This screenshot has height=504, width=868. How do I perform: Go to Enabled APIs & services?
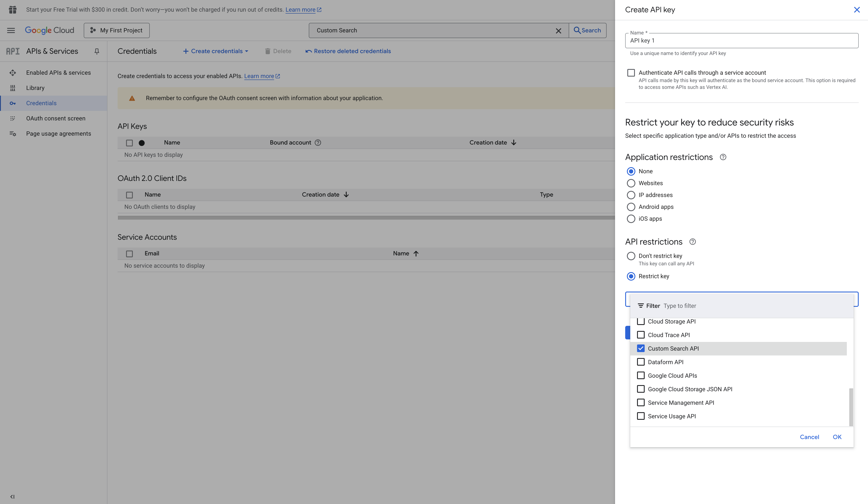click(x=59, y=73)
